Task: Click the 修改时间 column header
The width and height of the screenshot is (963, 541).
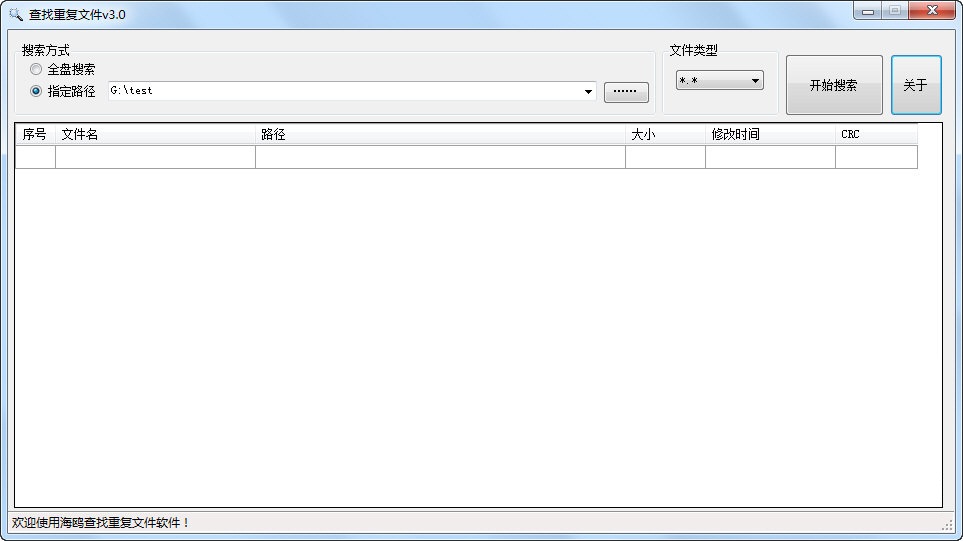Action: pyautogui.click(x=770, y=134)
